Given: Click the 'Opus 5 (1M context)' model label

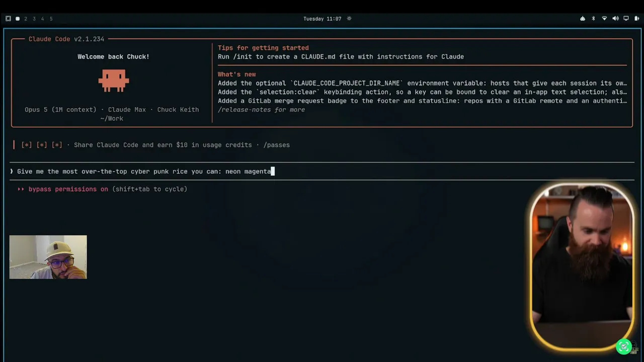Looking at the screenshot, I should (60, 110).
